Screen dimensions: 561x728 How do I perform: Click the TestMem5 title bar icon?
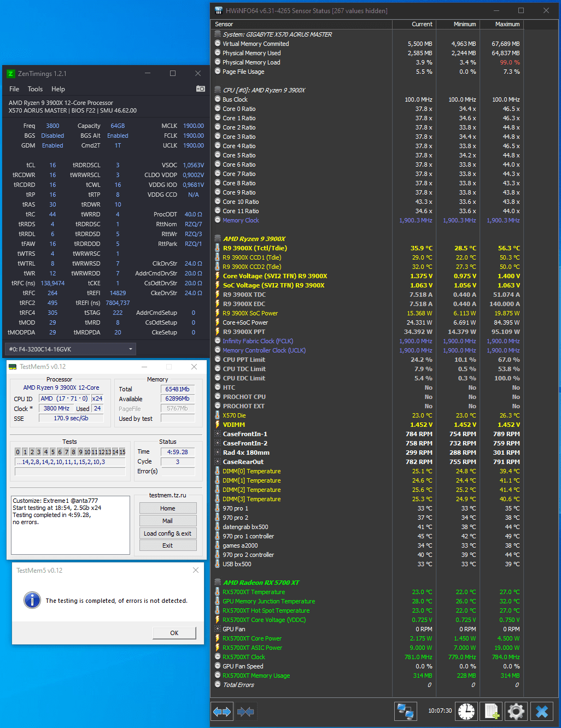[x=13, y=367]
